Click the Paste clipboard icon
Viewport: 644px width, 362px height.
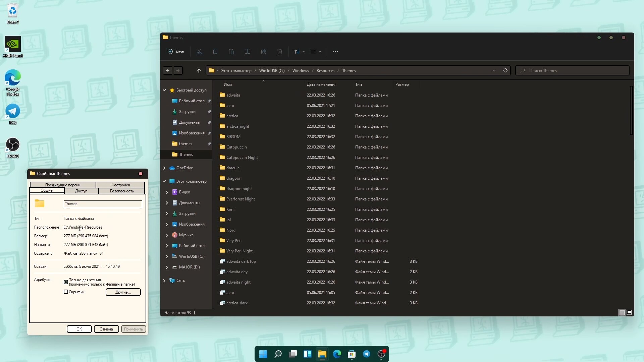point(231,52)
